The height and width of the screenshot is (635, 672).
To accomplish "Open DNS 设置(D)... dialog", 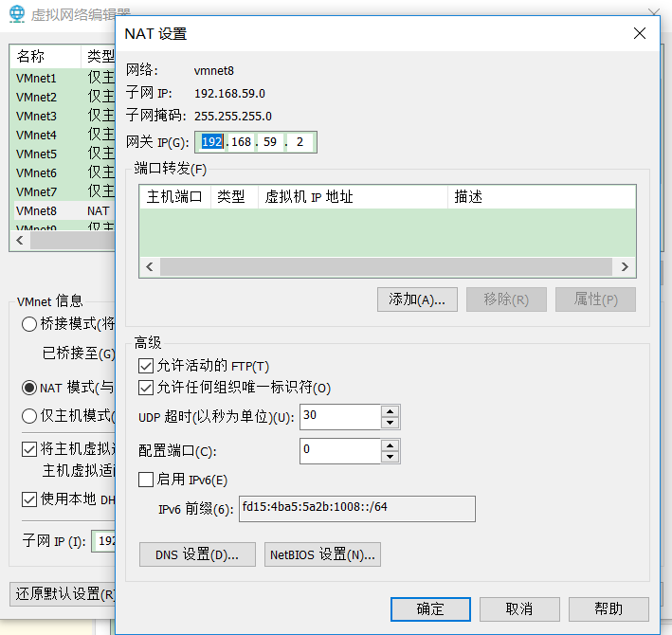I will click(197, 554).
